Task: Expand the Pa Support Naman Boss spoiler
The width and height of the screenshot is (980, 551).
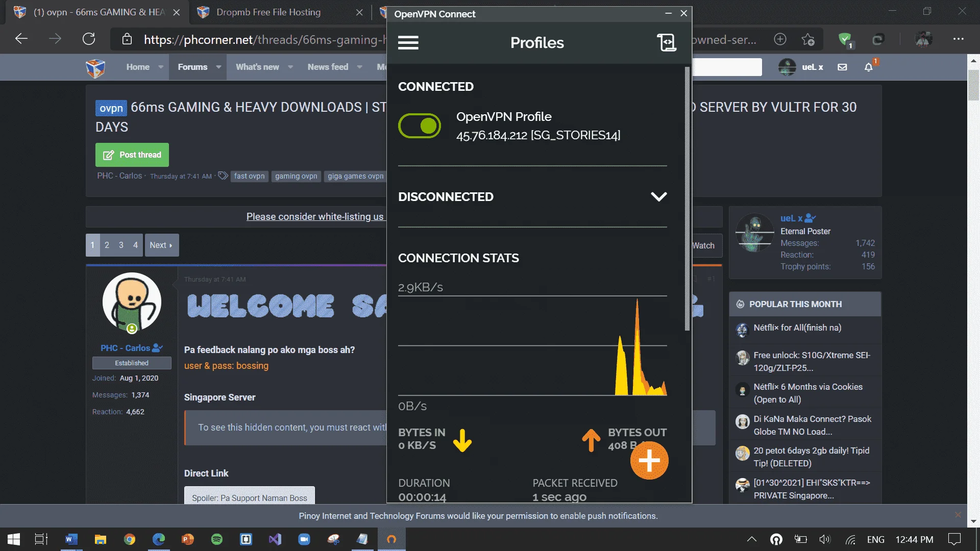Action: click(x=250, y=497)
